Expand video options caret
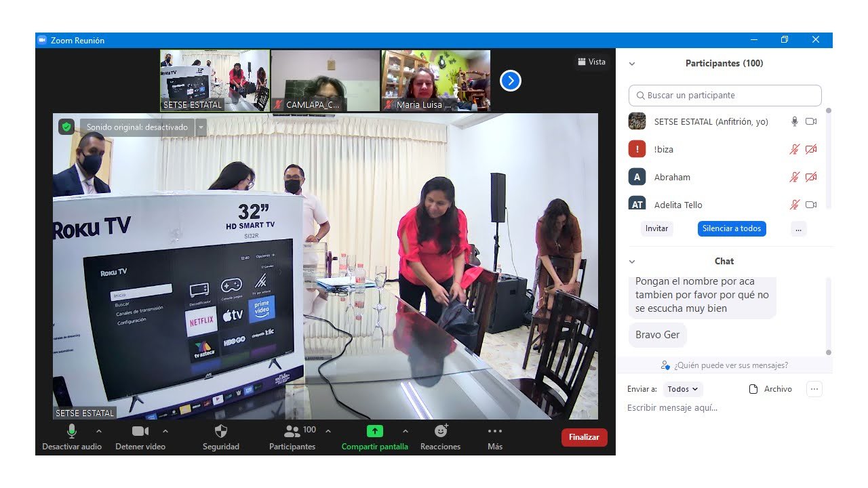This screenshot has width=868, height=488. [x=165, y=431]
